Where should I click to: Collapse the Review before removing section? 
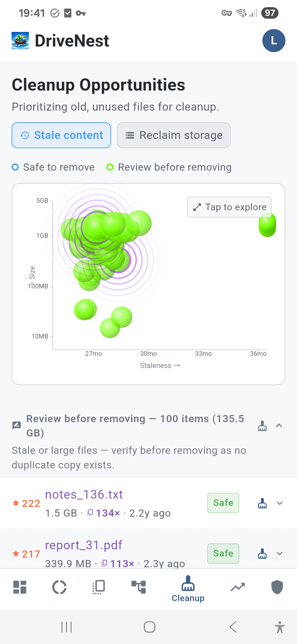pos(279,426)
